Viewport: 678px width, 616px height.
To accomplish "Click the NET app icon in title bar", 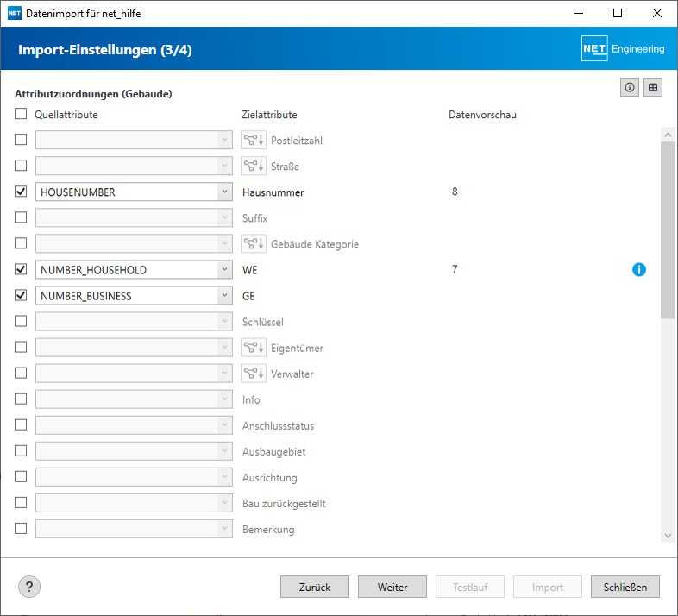I will (x=15, y=14).
